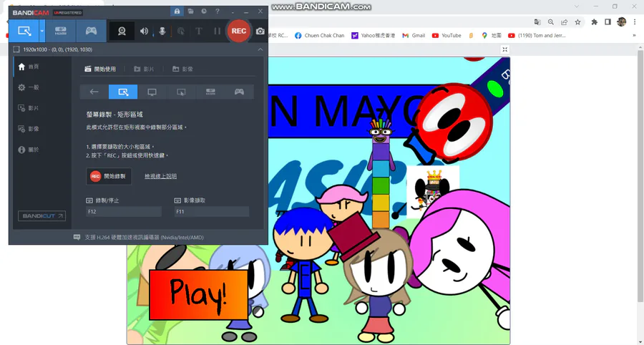Click the F12 record/stop hotkey field
Viewport: 644px width, 345px height.
(124, 212)
